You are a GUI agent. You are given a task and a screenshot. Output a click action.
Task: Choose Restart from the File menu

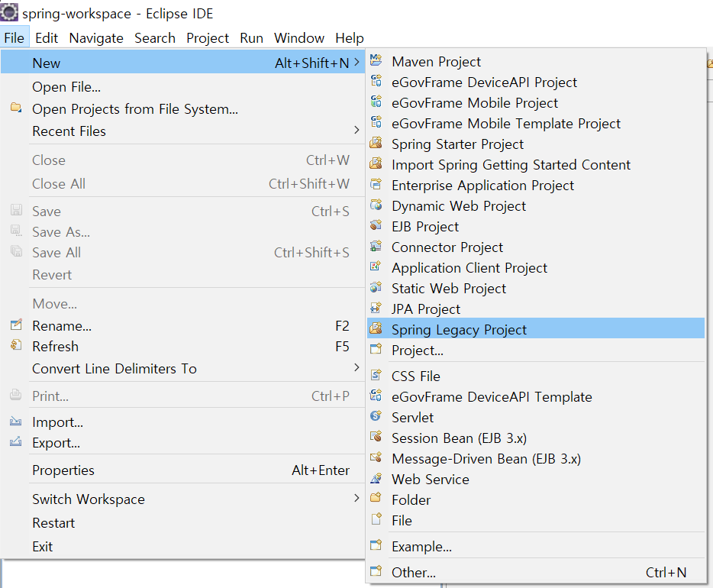coord(182,523)
